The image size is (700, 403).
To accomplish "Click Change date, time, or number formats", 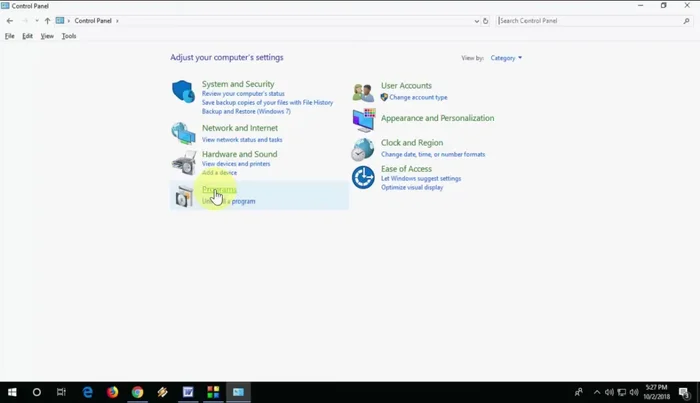I will pyautogui.click(x=432, y=154).
